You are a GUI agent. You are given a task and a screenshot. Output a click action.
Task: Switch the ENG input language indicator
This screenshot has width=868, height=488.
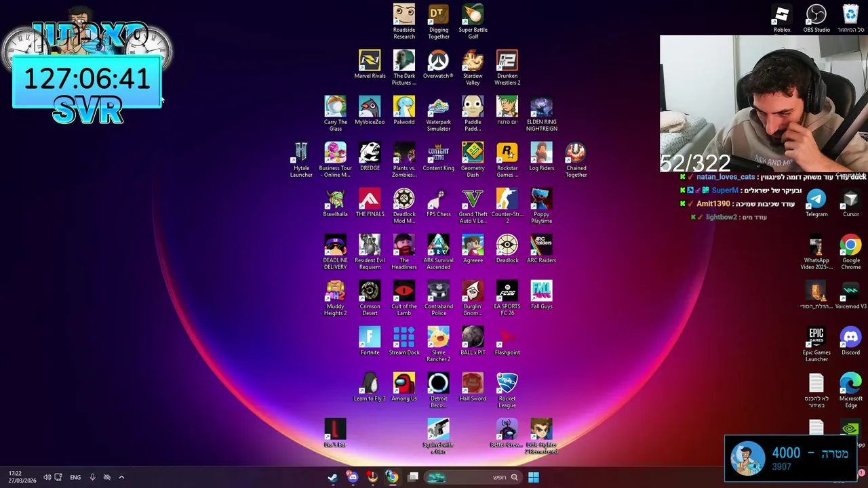pos(75,477)
